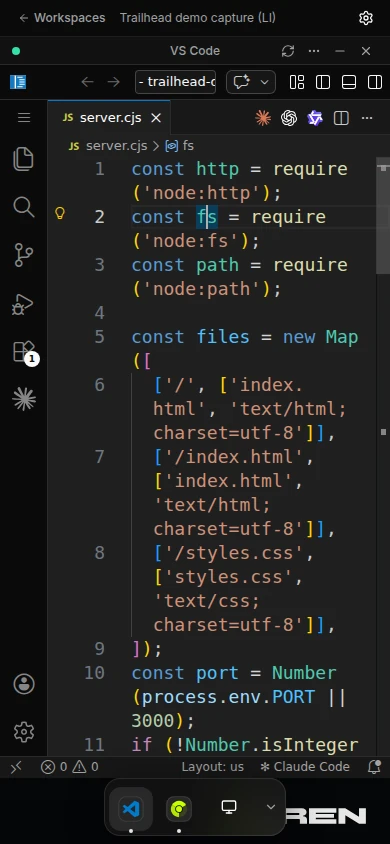Open the Search view
This screenshot has height=844, width=390.
coord(24,207)
